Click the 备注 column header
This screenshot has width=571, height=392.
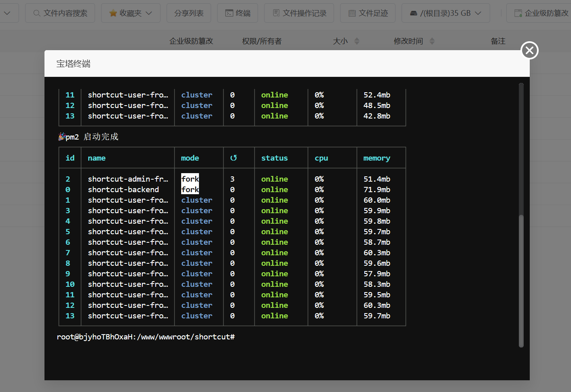[498, 41]
